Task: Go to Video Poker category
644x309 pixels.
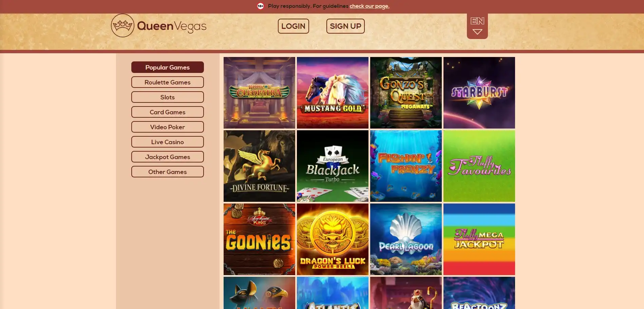Action: point(168,127)
